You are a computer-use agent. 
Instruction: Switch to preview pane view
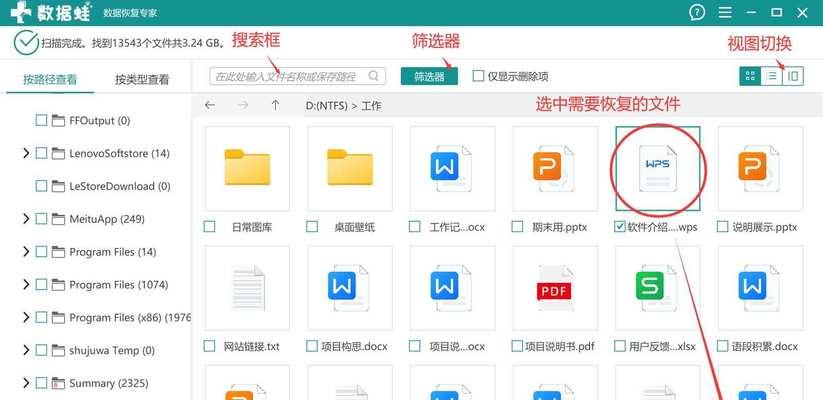click(793, 76)
